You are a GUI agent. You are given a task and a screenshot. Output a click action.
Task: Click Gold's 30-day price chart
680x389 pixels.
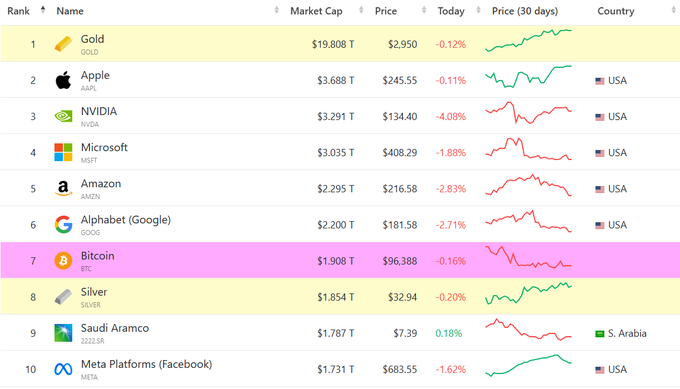coord(528,40)
